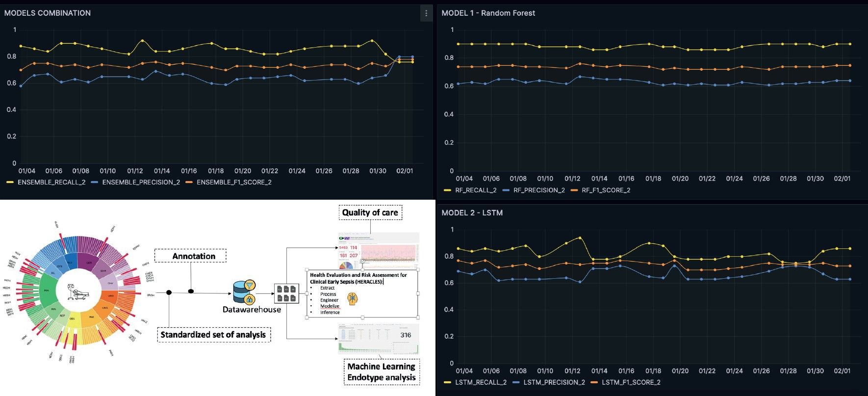Click the brain head icon in HERACLES box
Viewport: 868px width, 396px height.
click(x=352, y=298)
